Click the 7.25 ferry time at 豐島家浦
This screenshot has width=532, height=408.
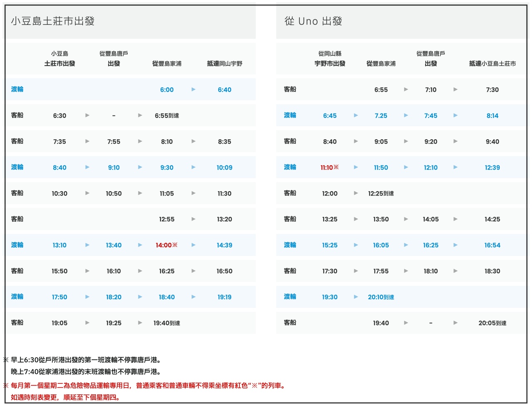(x=381, y=116)
